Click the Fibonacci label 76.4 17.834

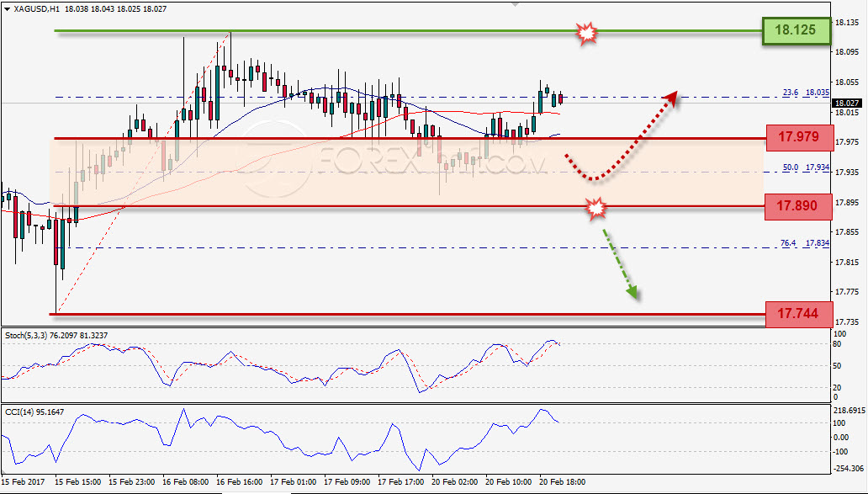coord(804,242)
